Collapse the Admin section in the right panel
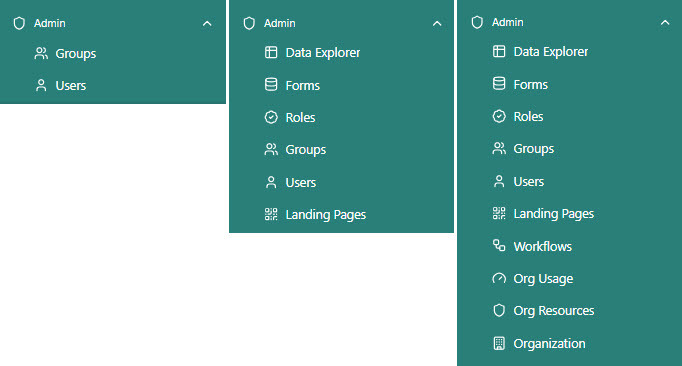682x366 pixels. [x=665, y=22]
